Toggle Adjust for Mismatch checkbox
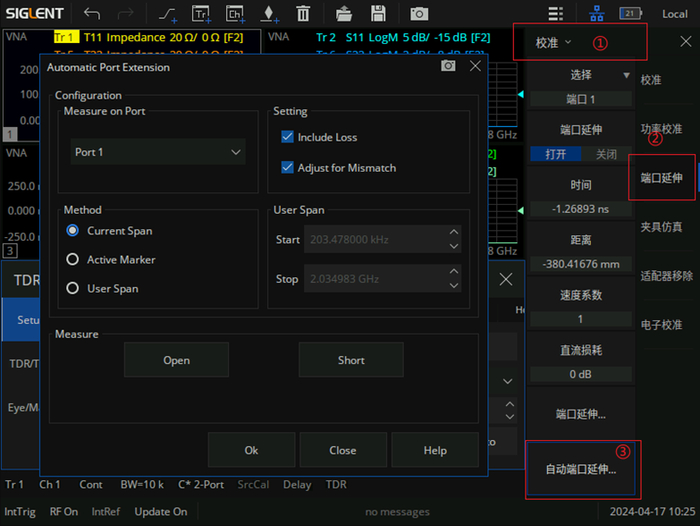Viewport: 700px width, 526px height. [x=288, y=167]
